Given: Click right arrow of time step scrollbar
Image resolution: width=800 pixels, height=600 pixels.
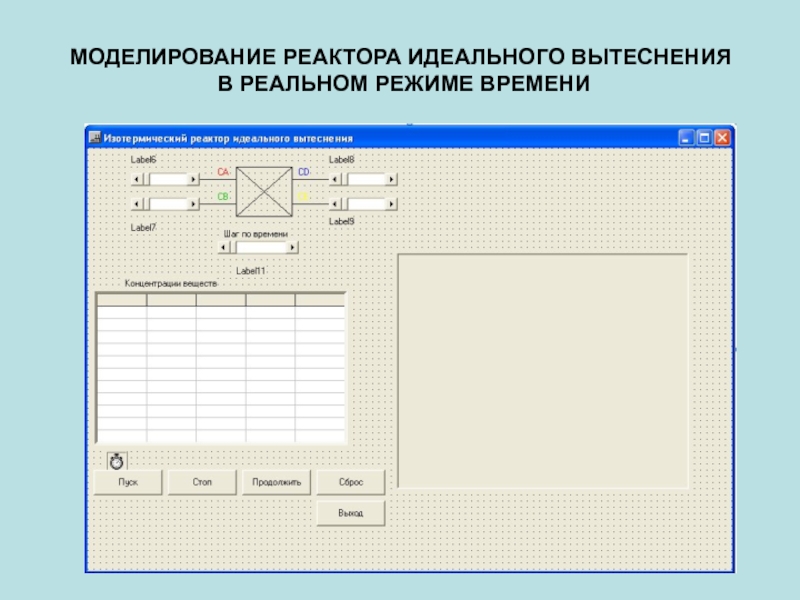Looking at the screenshot, I should [292, 247].
